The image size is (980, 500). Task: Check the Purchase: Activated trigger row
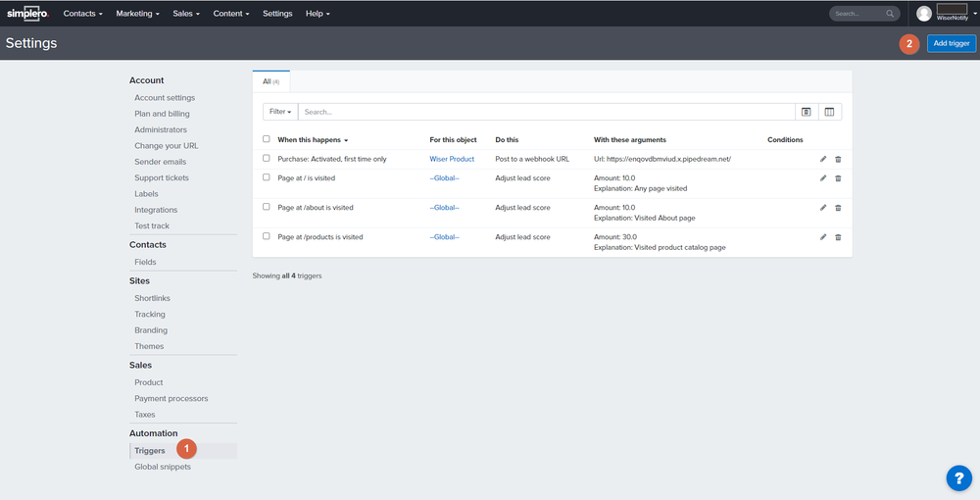267,159
